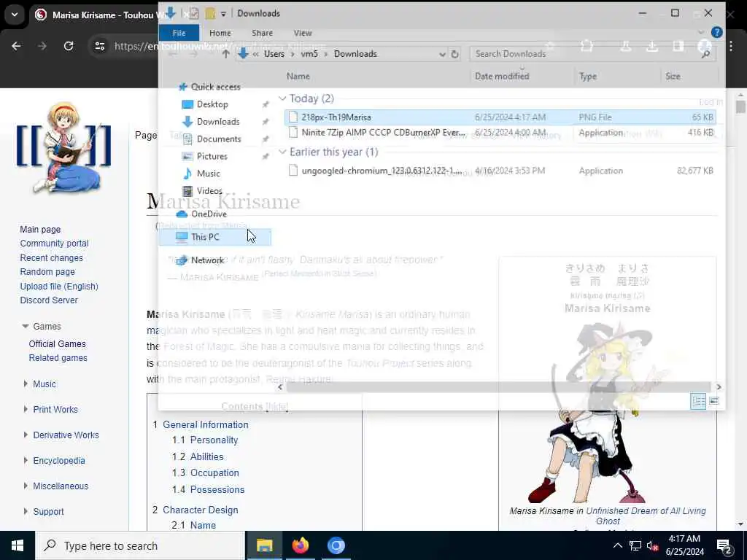Go up one folder level arrow
This screenshot has height=560, width=747.
[226, 54]
